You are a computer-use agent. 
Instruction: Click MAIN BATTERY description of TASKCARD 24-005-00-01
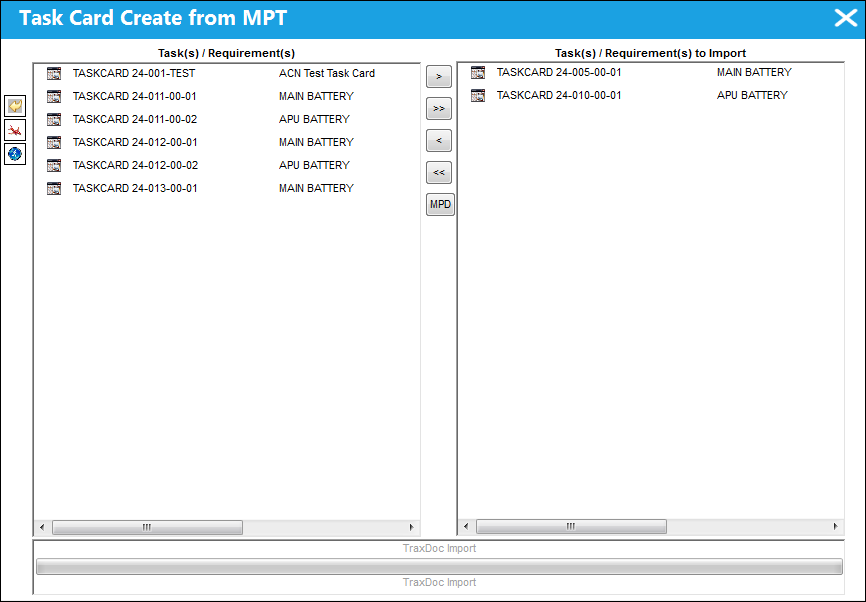click(x=754, y=72)
